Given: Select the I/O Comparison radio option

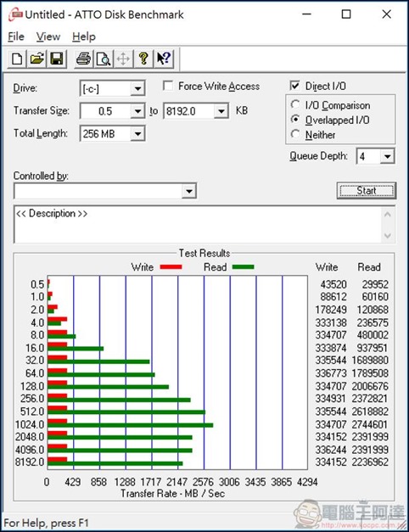Looking at the screenshot, I should tap(295, 105).
